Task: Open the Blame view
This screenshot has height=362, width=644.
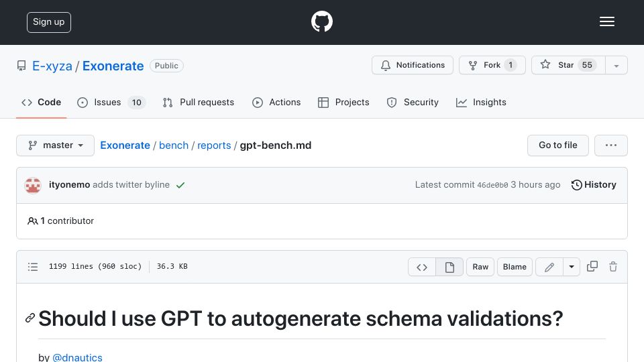Action: (x=515, y=267)
